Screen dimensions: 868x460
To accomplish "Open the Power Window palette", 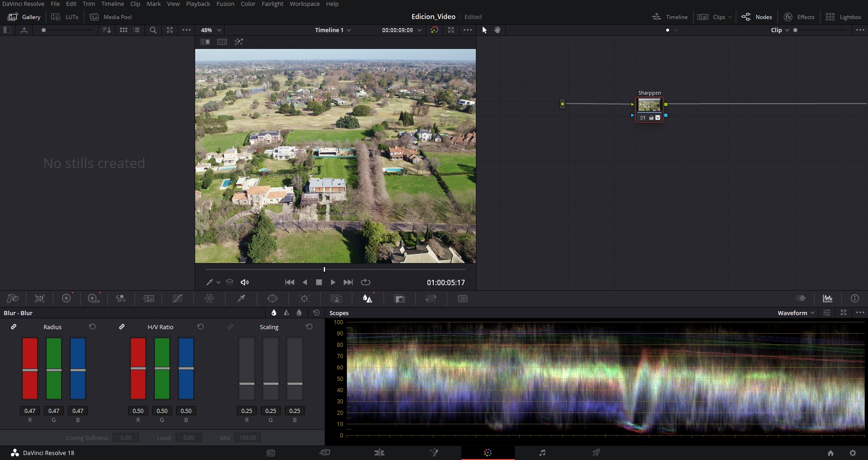I will pos(273,298).
